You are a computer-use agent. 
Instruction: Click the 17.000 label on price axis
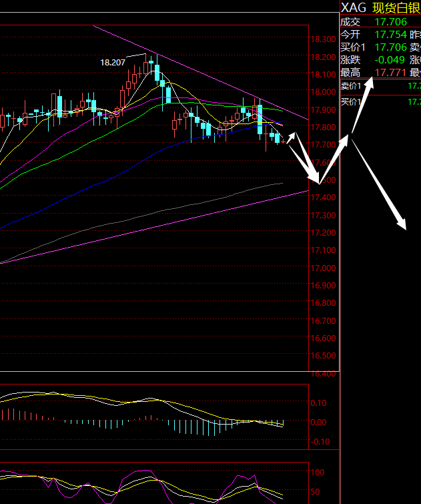tap(323, 268)
